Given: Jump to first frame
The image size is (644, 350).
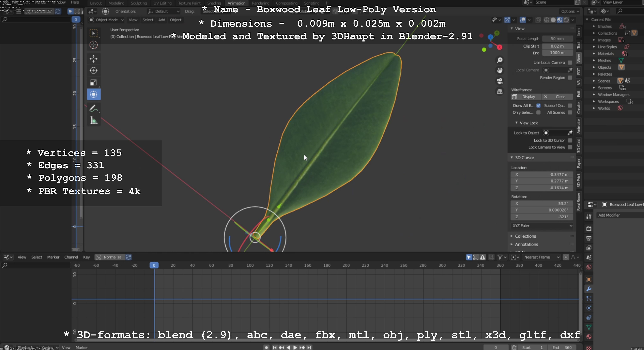Looking at the screenshot, I should 275,347.
